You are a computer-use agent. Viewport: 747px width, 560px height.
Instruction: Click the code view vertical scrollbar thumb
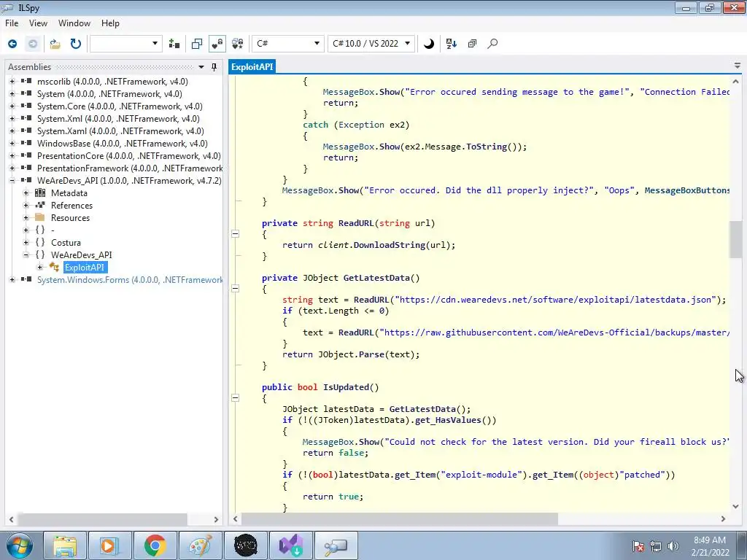[x=735, y=239]
